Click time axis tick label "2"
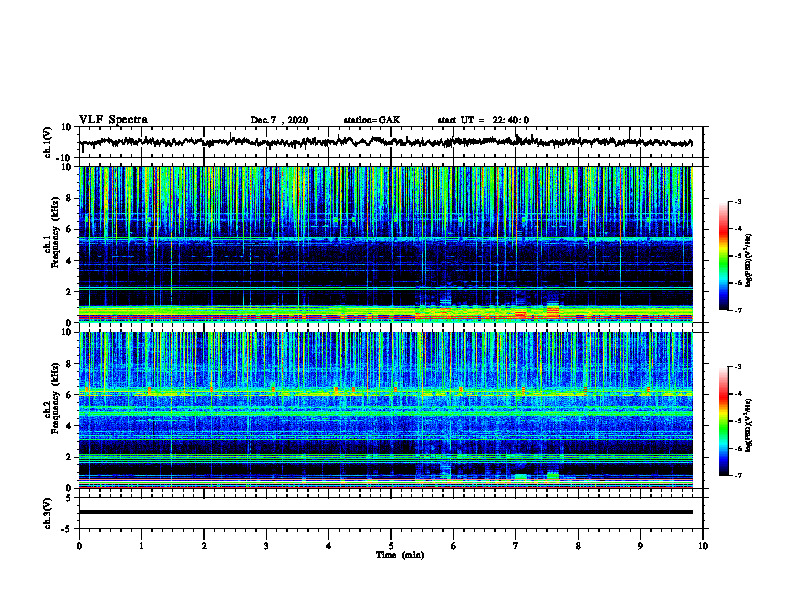Viewport: 792px width, 612px height. (x=204, y=546)
